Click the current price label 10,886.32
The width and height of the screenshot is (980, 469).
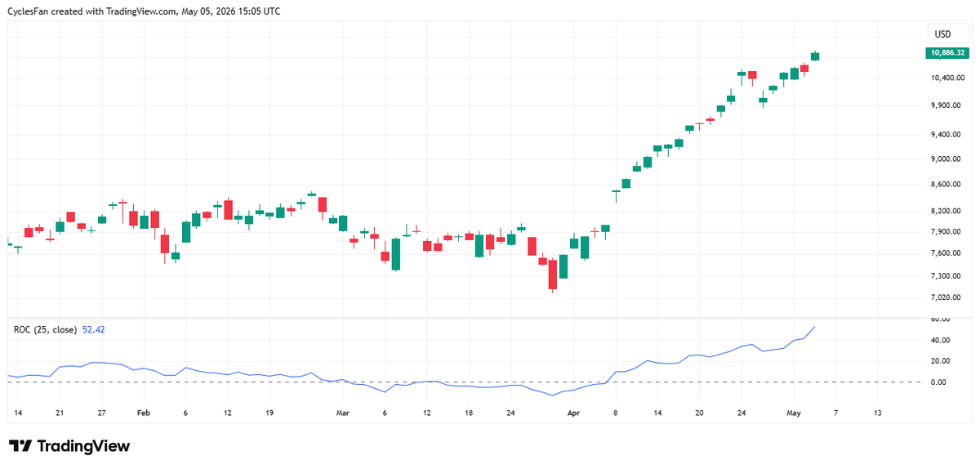pos(946,52)
